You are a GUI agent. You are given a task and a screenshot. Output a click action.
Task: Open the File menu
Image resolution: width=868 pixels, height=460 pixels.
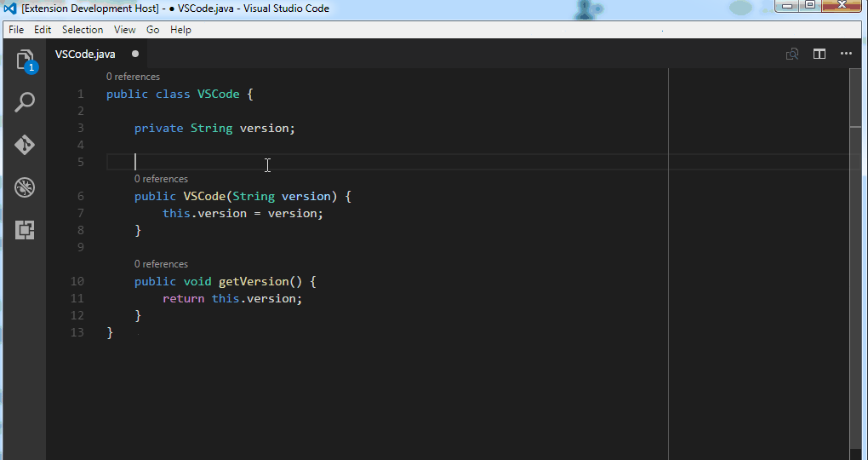click(16, 30)
